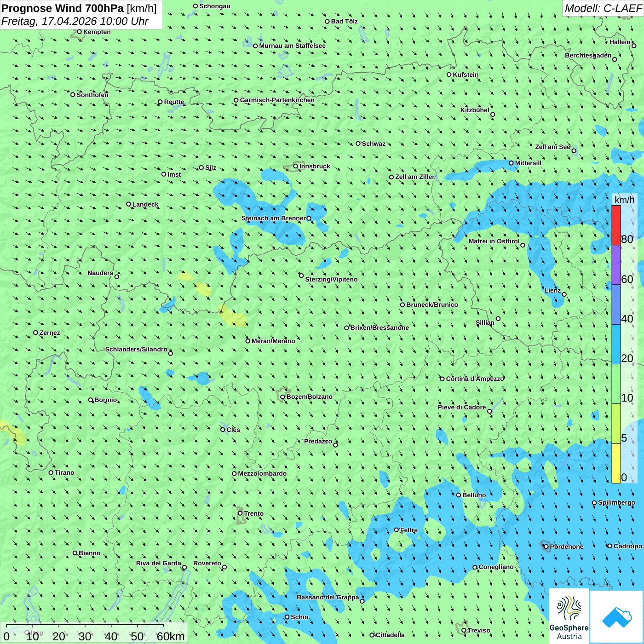Click the Innsbruck city label
Viewport: 644px width, 644px height.
[x=315, y=166]
